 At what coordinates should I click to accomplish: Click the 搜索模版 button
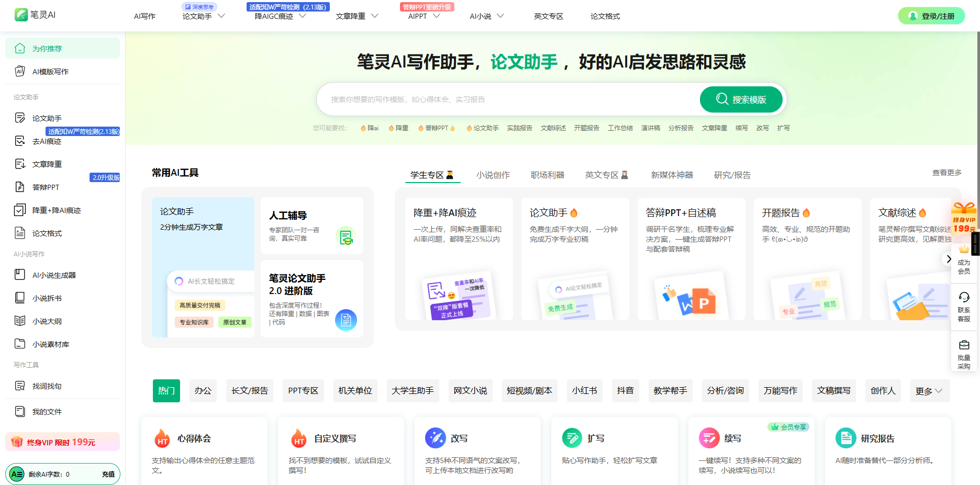(x=741, y=99)
